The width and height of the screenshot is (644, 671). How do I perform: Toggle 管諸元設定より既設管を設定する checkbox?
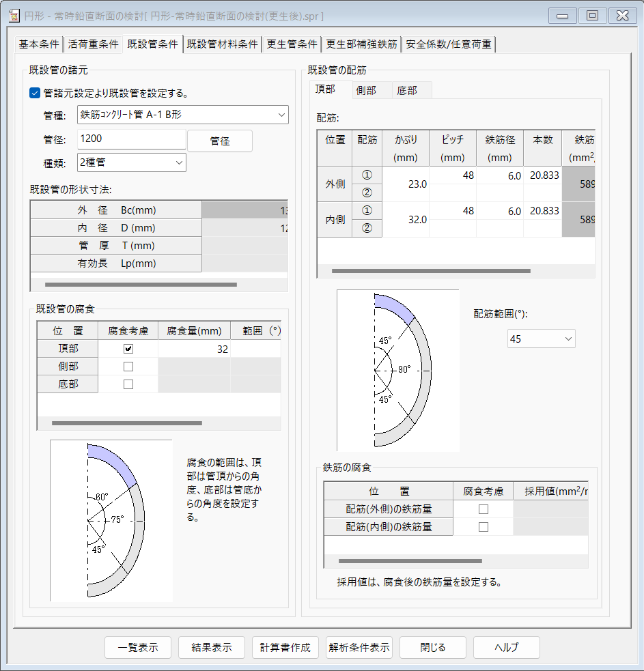coord(35,93)
